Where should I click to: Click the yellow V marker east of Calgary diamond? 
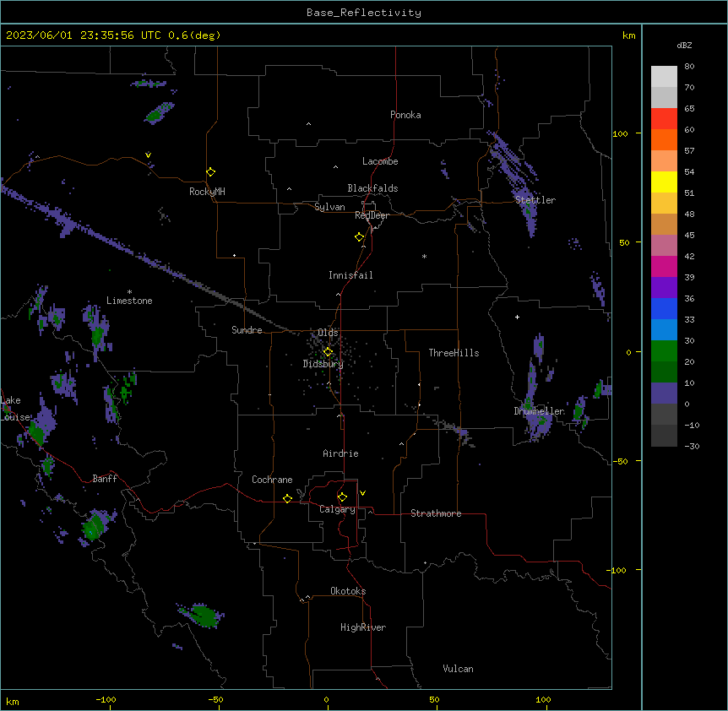pyautogui.click(x=362, y=493)
